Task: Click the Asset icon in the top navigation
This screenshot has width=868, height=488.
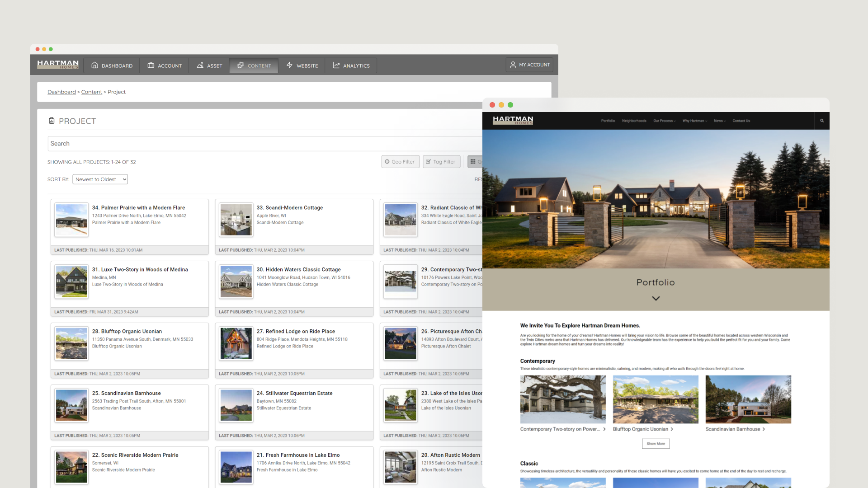Action: point(199,66)
